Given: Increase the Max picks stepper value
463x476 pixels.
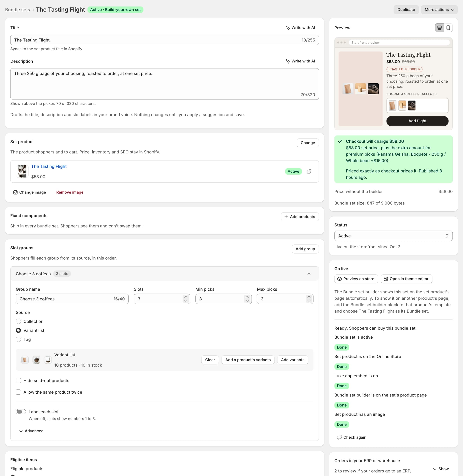Looking at the screenshot, I should [309, 297].
